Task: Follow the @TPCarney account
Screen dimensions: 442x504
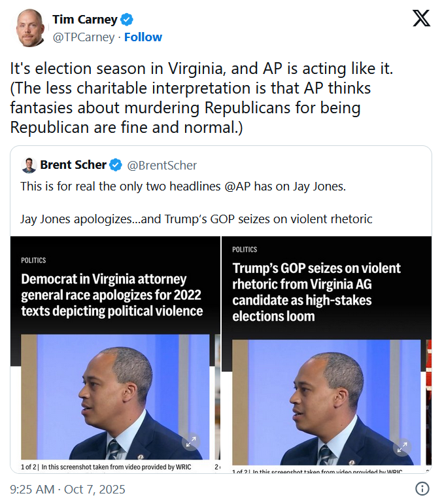Action: point(143,37)
